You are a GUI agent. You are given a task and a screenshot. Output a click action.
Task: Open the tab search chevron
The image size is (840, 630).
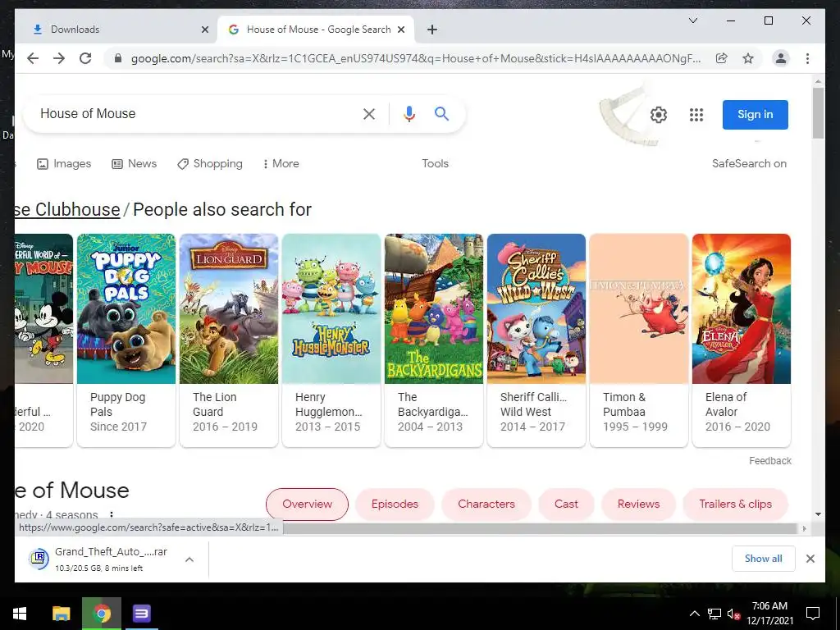pos(692,21)
